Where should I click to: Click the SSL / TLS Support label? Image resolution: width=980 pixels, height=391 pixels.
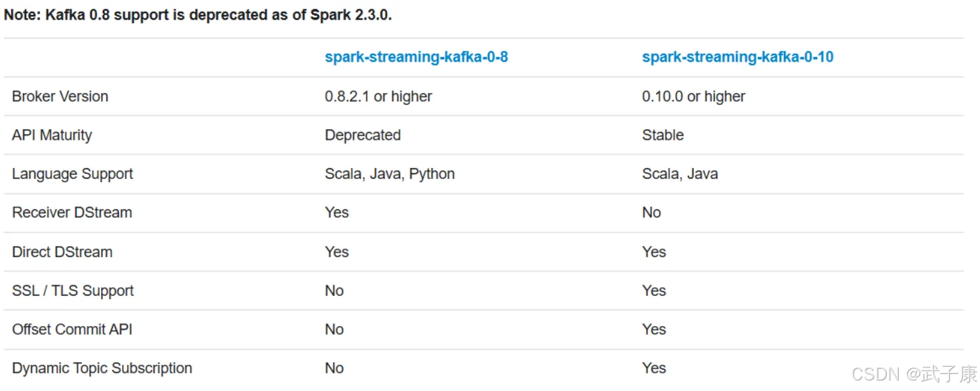(73, 291)
